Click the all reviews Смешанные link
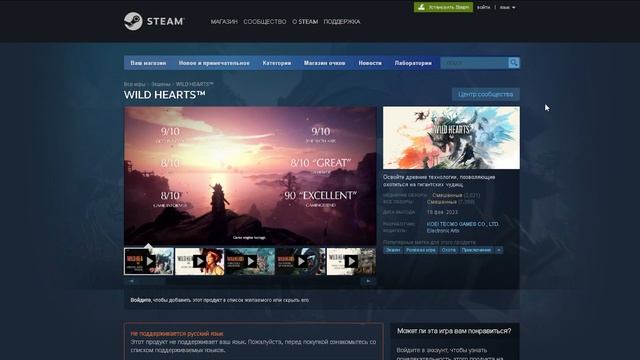The height and width of the screenshot is (360, 640). pos(442,202)
